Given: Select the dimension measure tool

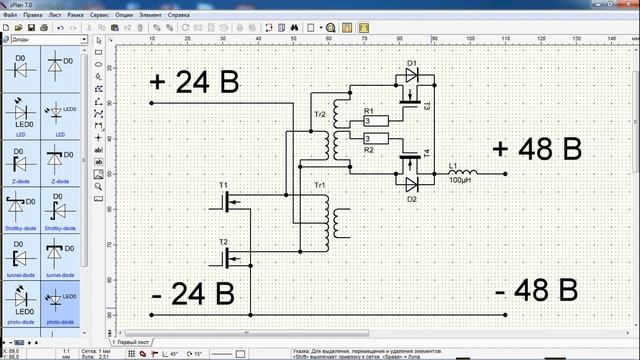Looking at the screenshot, I should pos(98,126).
